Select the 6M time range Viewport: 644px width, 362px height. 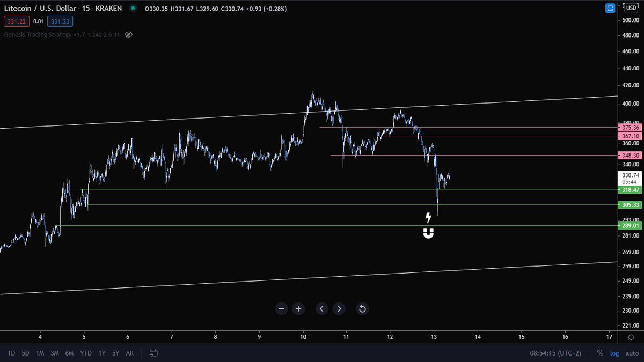[69, 353]
